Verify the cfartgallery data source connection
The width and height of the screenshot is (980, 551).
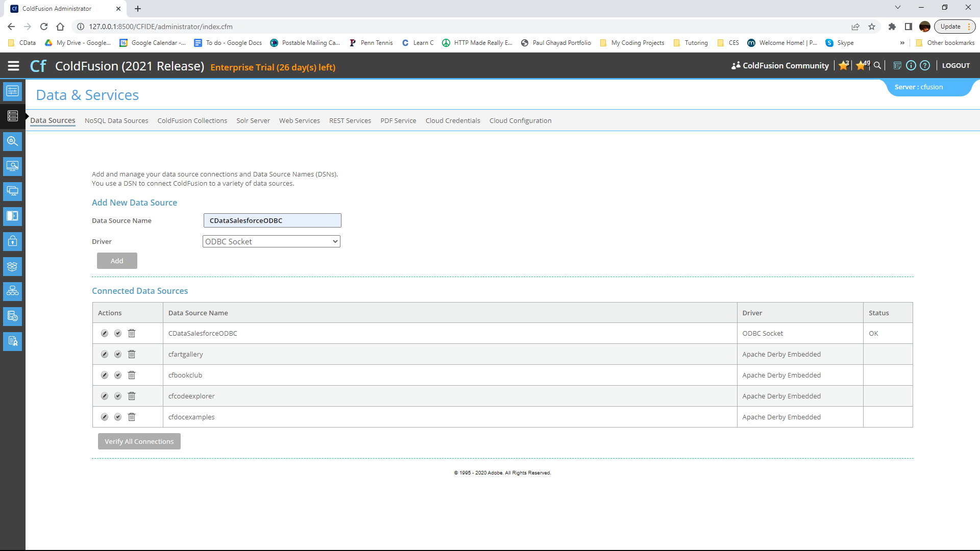tap(118, 354)
